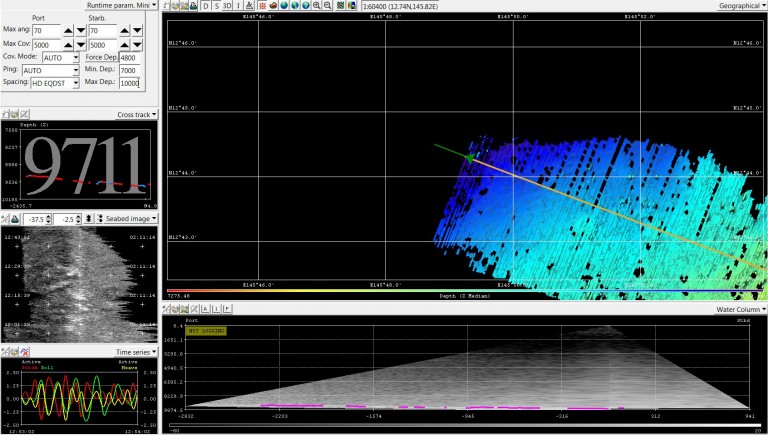The image size is (768, 435).
Task: Increase Port Max Cov with up arrow
Action: tap(68, 45)
